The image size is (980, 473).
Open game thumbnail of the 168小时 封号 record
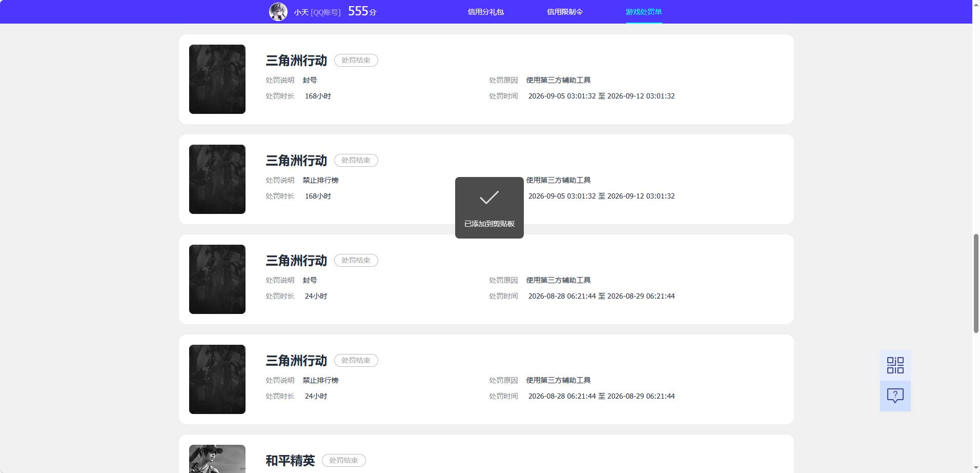[x=217, y=79]
